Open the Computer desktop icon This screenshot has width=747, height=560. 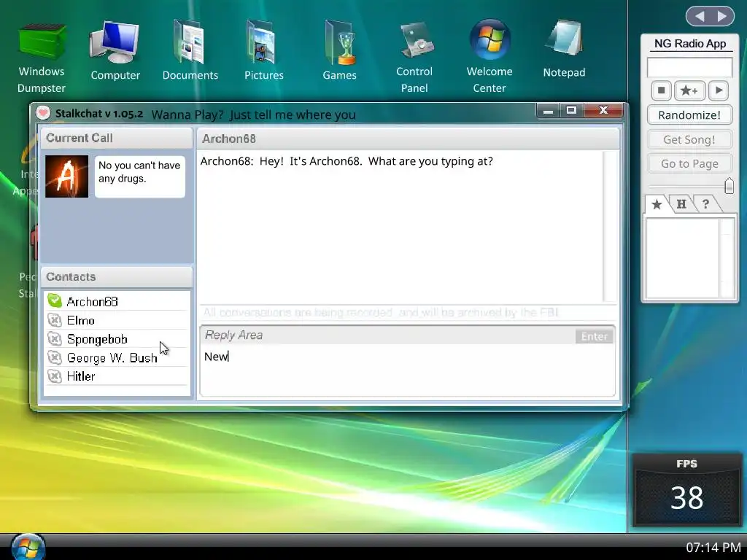click(x=115, y=51)
